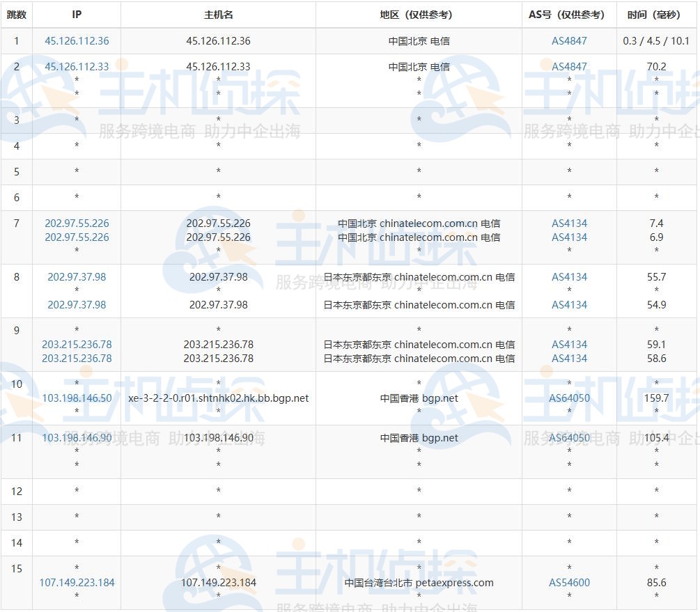Viewport: 700px width, 612px height.
Task: Open IP link 107.149.223.184
Action: click(77, 583)
